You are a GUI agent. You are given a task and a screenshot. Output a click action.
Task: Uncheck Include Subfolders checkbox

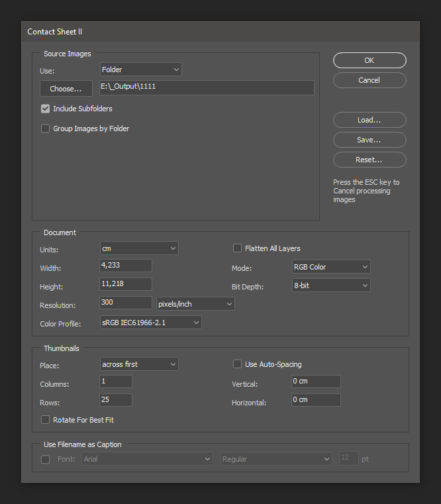pos(46,109)
